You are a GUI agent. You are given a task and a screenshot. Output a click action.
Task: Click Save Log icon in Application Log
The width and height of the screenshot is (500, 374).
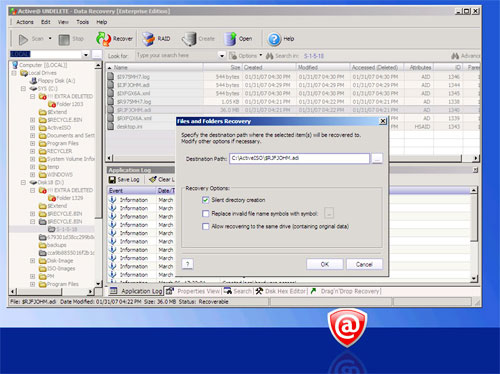[112, 180]
